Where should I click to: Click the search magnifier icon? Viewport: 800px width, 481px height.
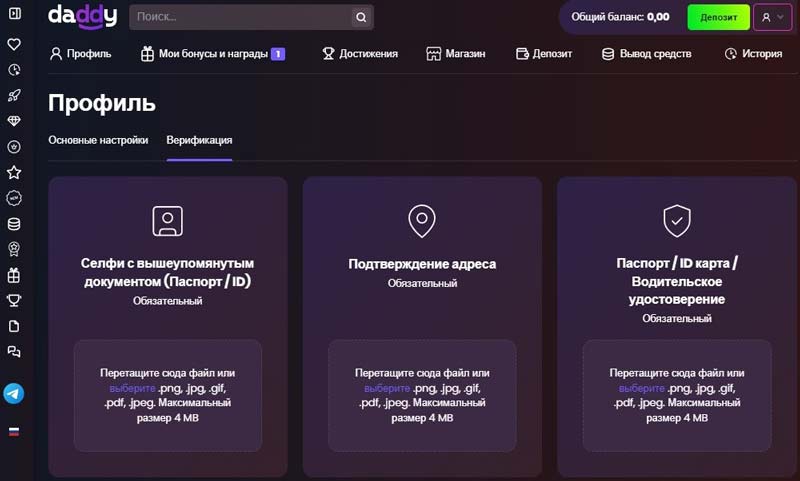(x=361, y=17)
